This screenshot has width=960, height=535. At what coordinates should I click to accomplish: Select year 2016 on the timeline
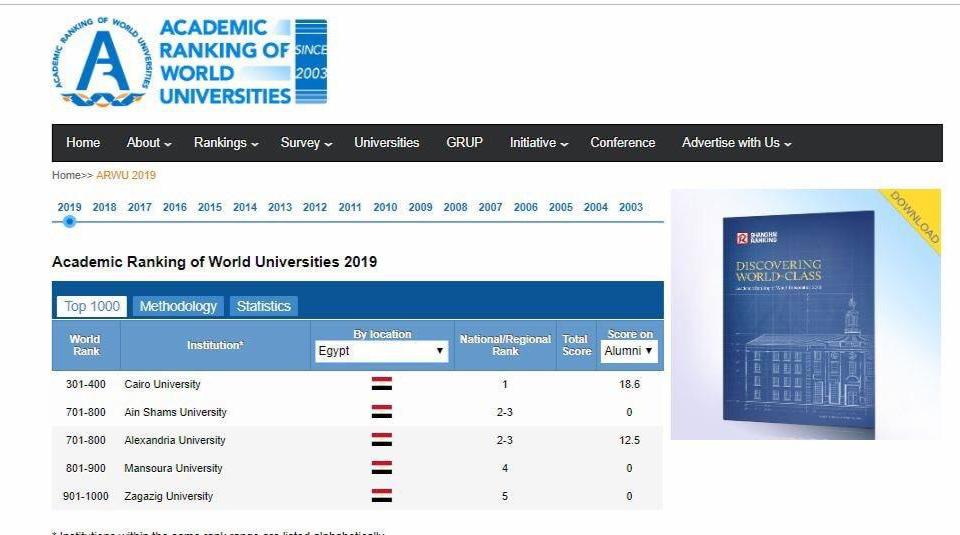coord(174,208)
